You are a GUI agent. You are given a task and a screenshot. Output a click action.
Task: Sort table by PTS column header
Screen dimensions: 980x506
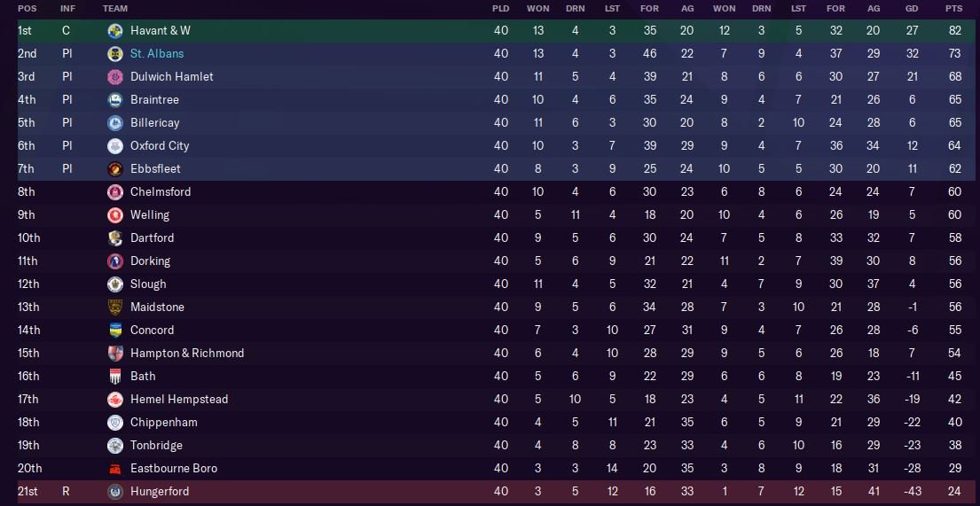click(x=953, y=9)
